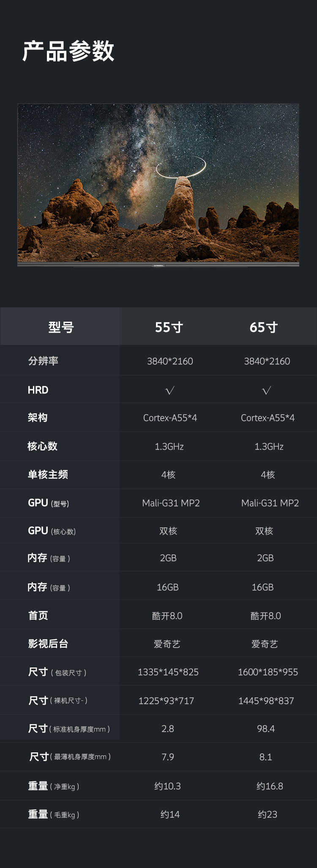Image resolution: width=317 pixels, height=868 pixels.
Task: Click the 架构 row label
Action: pos(38,418)
